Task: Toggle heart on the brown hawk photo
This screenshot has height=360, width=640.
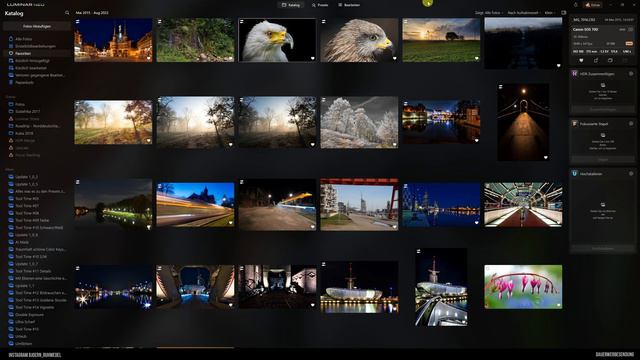Action: point(395,58)
